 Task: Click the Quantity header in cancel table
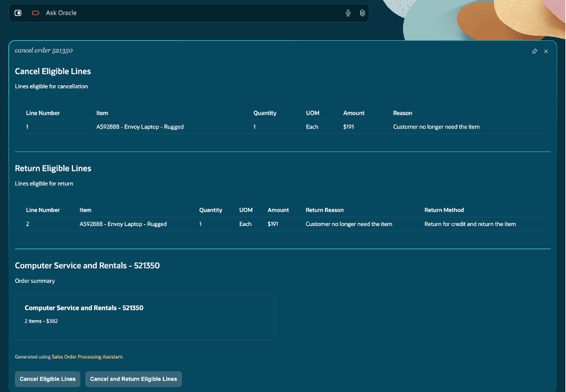coord(265,113)
